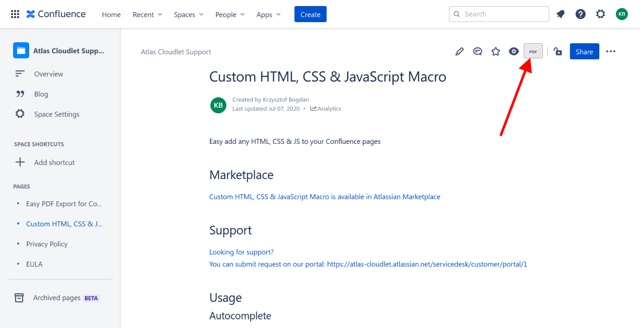
Task: Click the plus icon for Add shortcut
Action: [20, 162]
